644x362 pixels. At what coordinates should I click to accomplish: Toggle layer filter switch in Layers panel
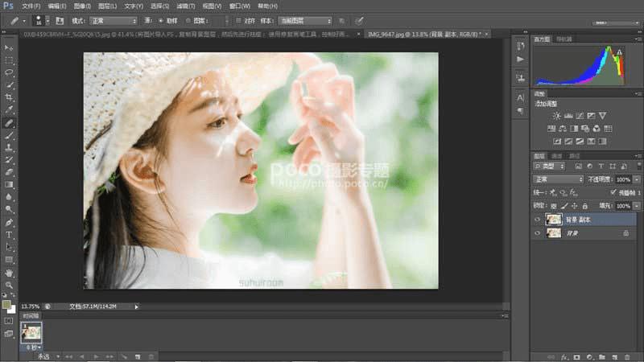click(x=639, y=166)
